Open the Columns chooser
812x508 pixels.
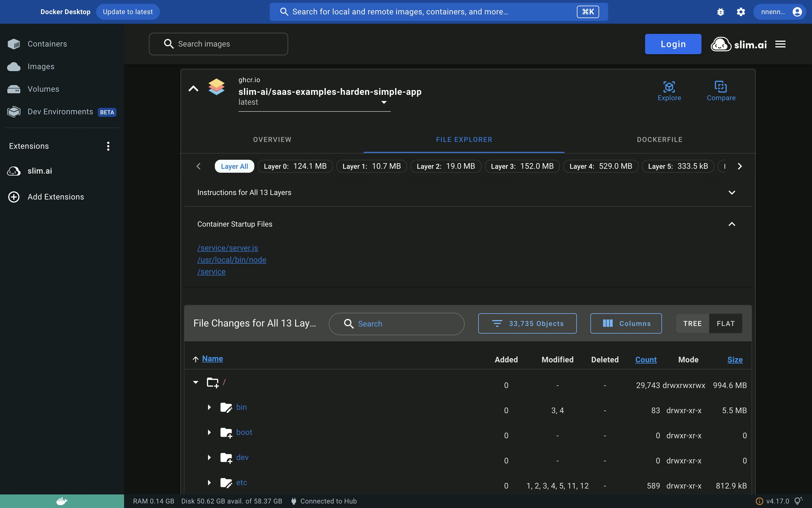[x=626, y=323]
